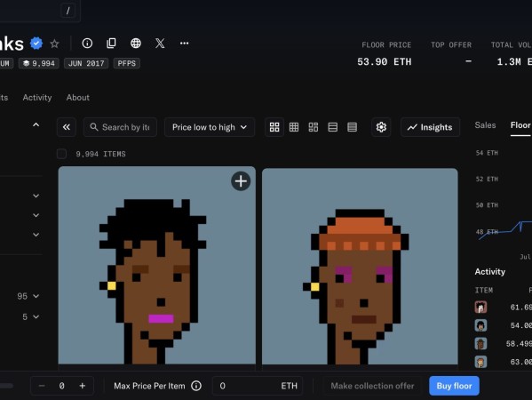Click the Activity heading in side panel
Screen dimensions: 532x400
tap(490, 272)
